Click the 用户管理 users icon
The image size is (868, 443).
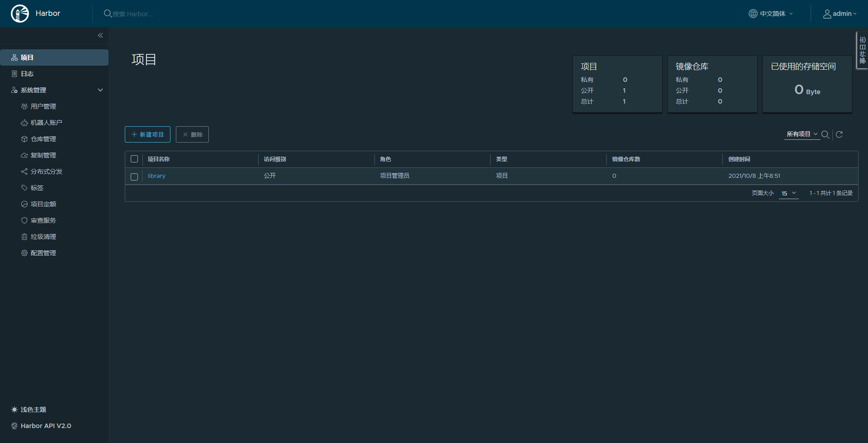[24, 106]
